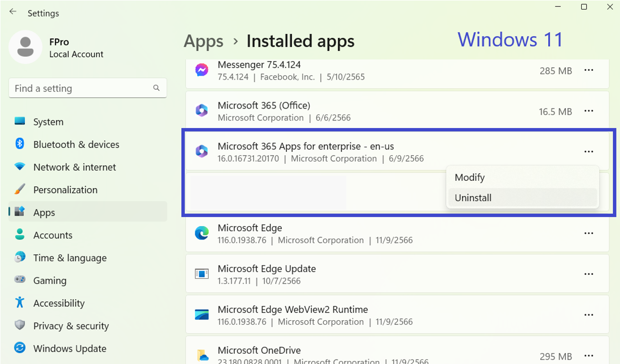Click the Messenger app icon
Image resolution: width=620 pixels, height=364 pixels.
[x=202, y=70]
